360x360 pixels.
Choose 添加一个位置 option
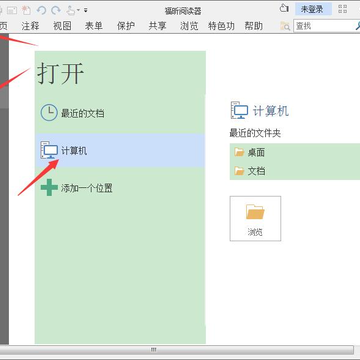click(x=120, y=188)
